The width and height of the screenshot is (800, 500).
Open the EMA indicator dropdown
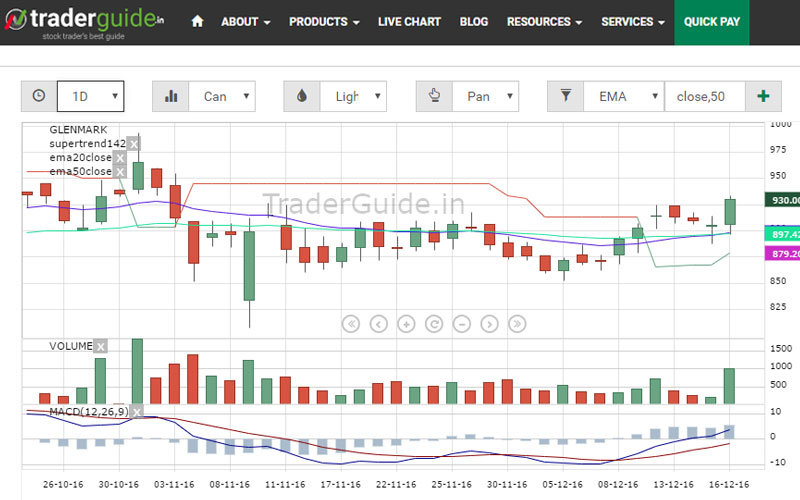point(624,96)
